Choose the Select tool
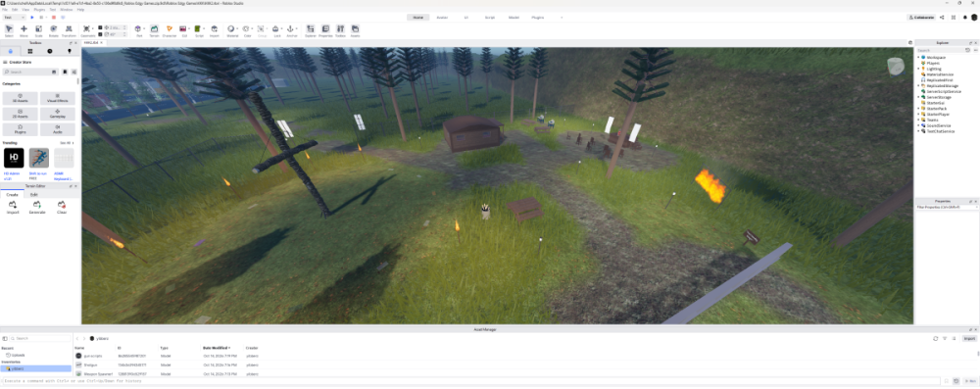This screenshot has width=980, height=389. [9, 30]
